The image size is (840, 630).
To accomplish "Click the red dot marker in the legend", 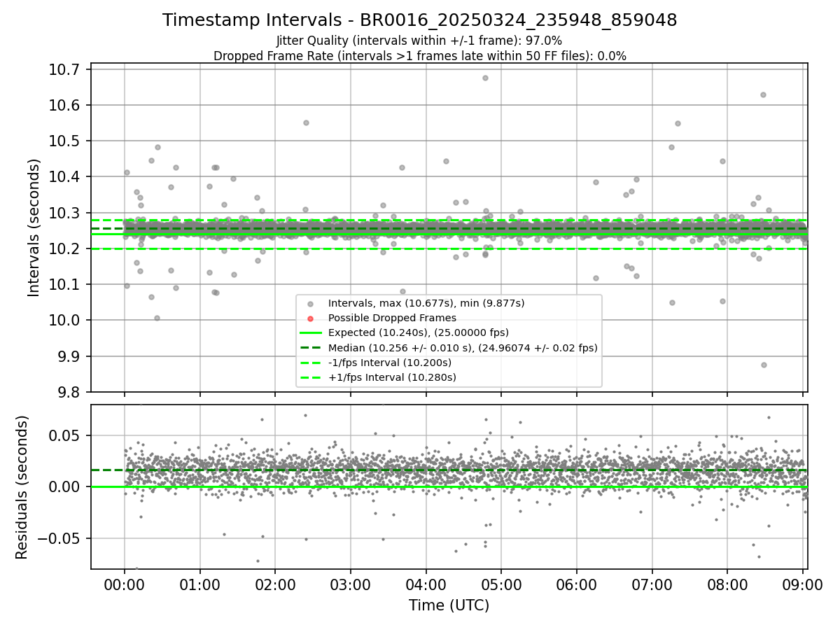I will tap(311, 318).
